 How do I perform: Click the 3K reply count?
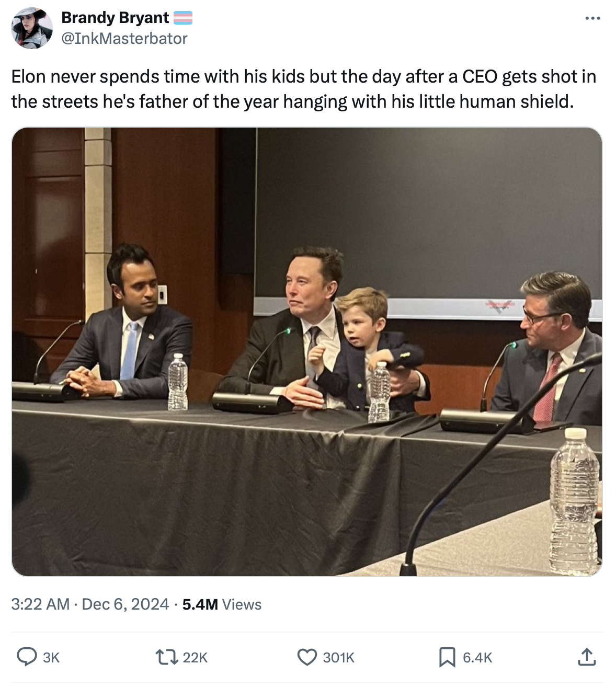51,657
